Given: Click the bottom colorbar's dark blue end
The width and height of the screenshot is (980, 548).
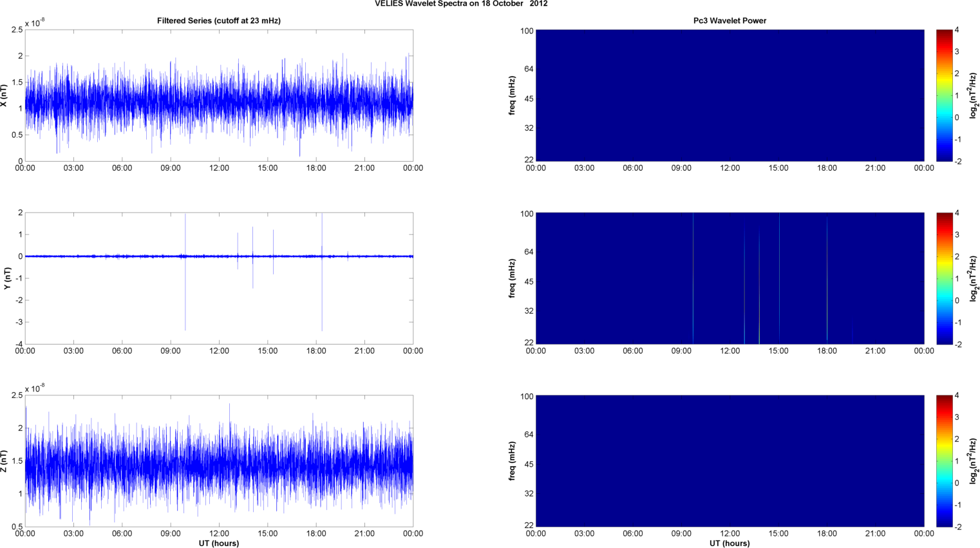Looking at the screenshot, I should [x=944, y=520].
